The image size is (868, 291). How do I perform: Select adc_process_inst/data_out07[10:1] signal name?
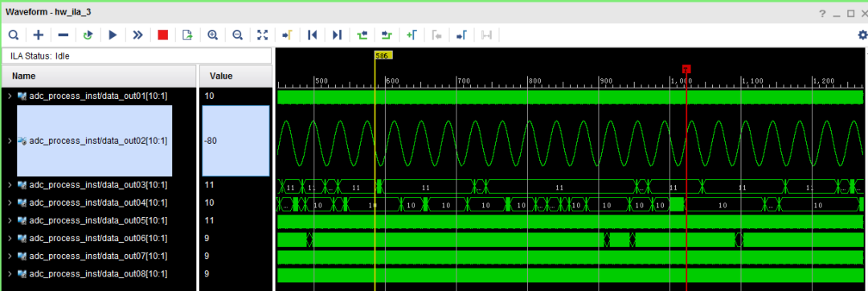pyautogui.click(x=98, y=256)
